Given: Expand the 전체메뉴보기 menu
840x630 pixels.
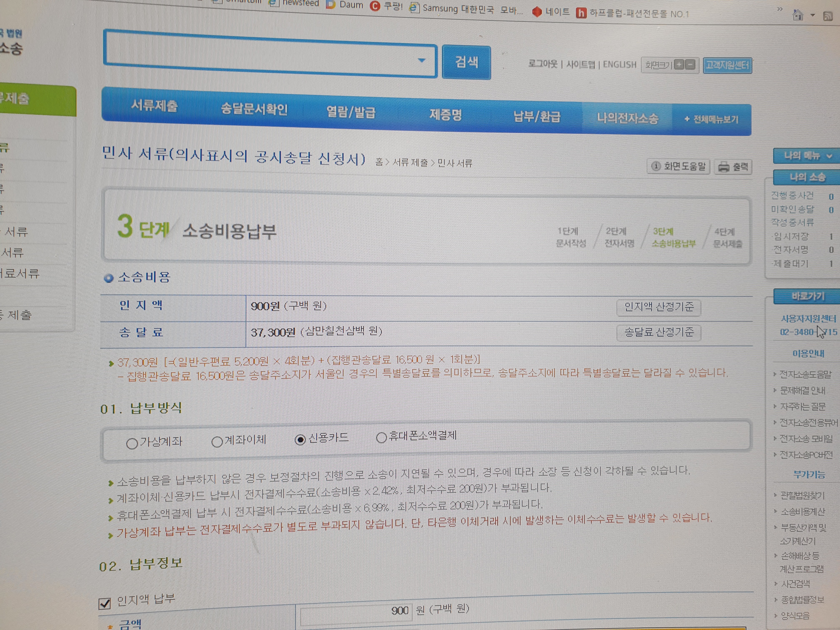Looking at the screenshot, I should 711,119.
